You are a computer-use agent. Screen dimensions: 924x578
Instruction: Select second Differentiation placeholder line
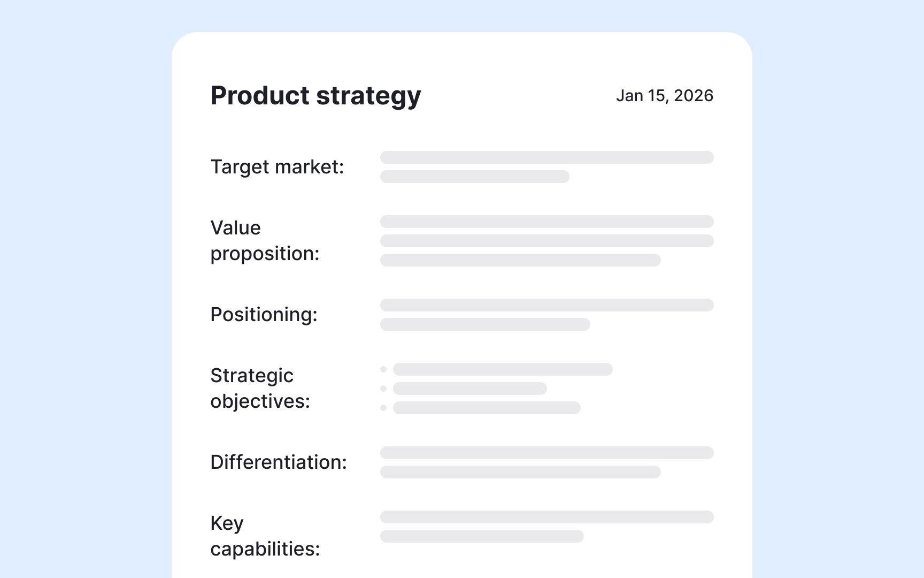520,472
